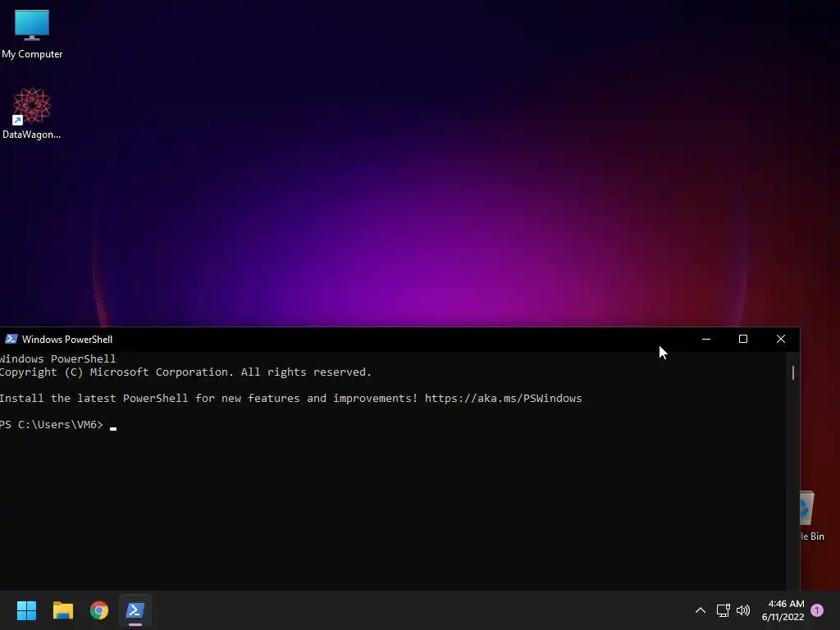
Task: Click the Copyright Microsoft Corporation line
Action: coord(185,372)
